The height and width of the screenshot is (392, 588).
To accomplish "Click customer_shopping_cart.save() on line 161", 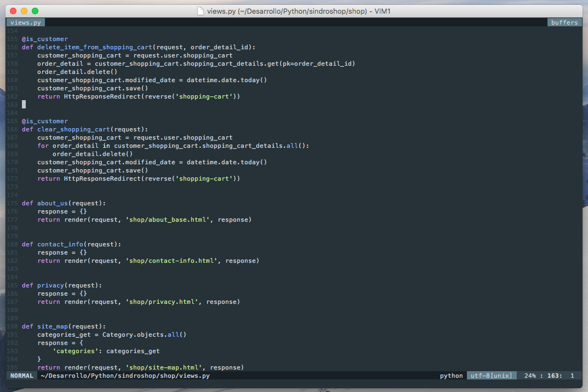I will tap(93, 89).
